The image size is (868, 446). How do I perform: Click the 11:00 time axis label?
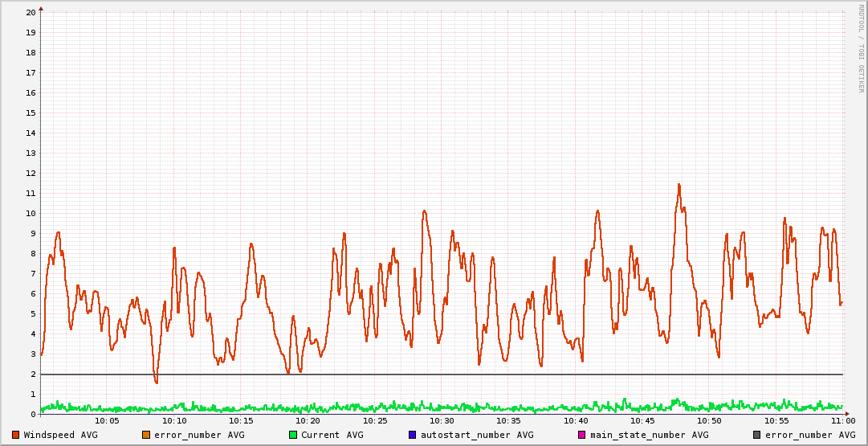[842, 420]
